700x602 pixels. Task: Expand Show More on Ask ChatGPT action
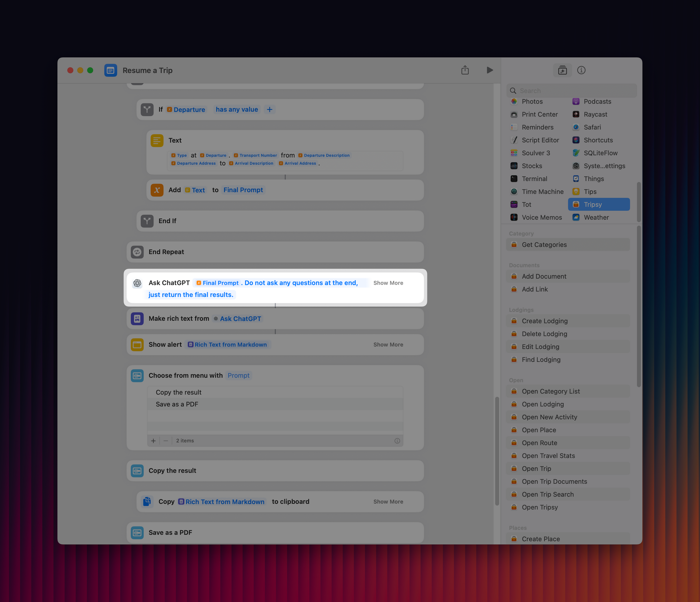[388, 283]
